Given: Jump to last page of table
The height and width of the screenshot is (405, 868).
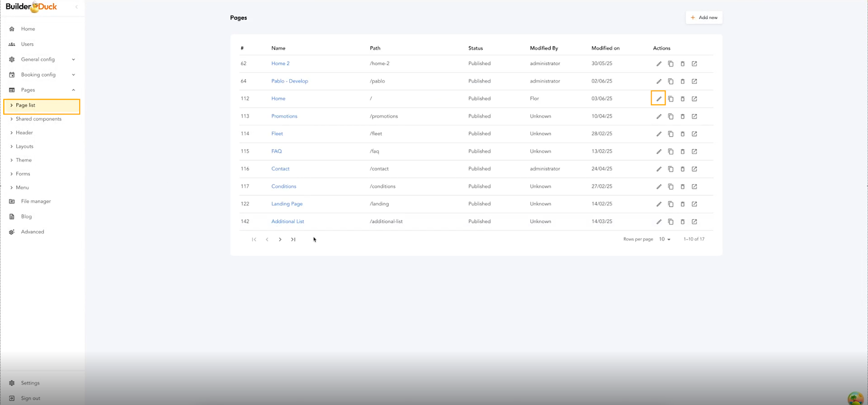Looking at the screenshot, I should 293,239.
